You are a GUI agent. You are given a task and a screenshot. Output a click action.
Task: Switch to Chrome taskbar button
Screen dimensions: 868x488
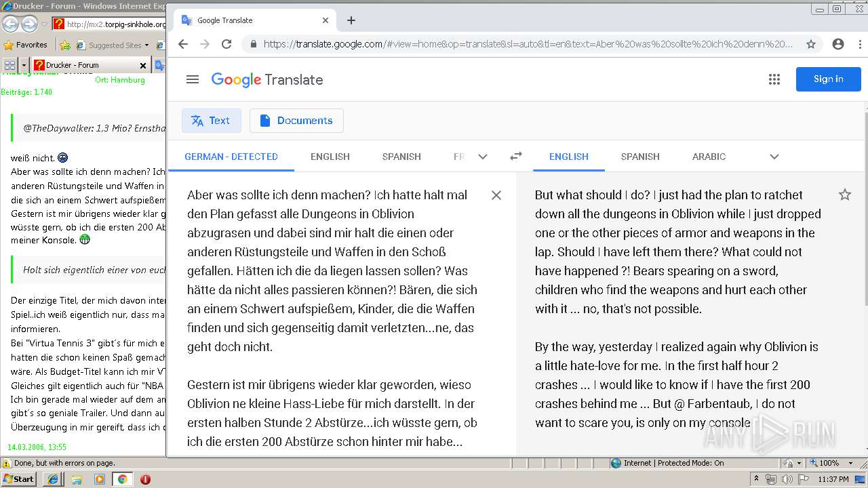click(x=122, y=479)
